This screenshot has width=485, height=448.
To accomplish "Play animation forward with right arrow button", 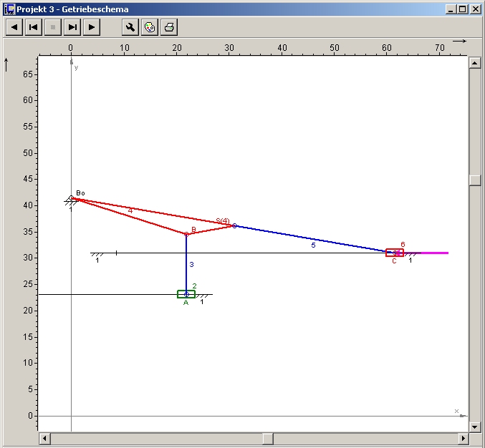I will pos(92,27).
